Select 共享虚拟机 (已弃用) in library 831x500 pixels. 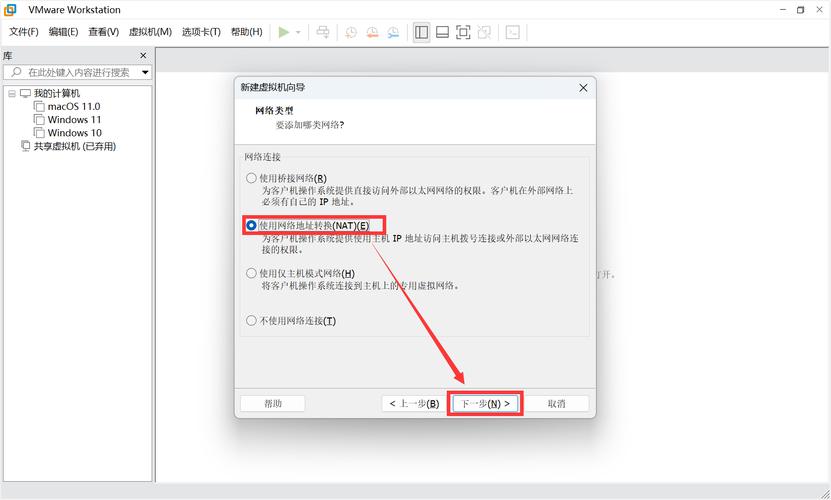click(x=75, y=146)
